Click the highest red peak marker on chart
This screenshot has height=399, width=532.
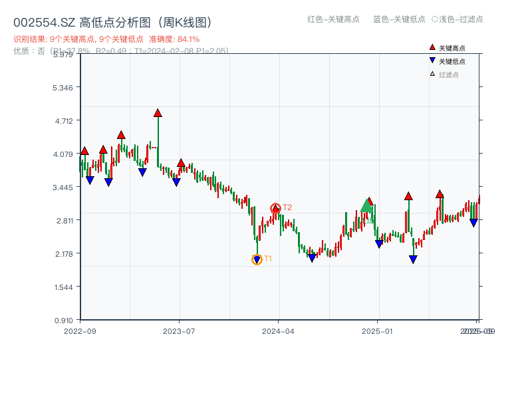pos(158,113)
